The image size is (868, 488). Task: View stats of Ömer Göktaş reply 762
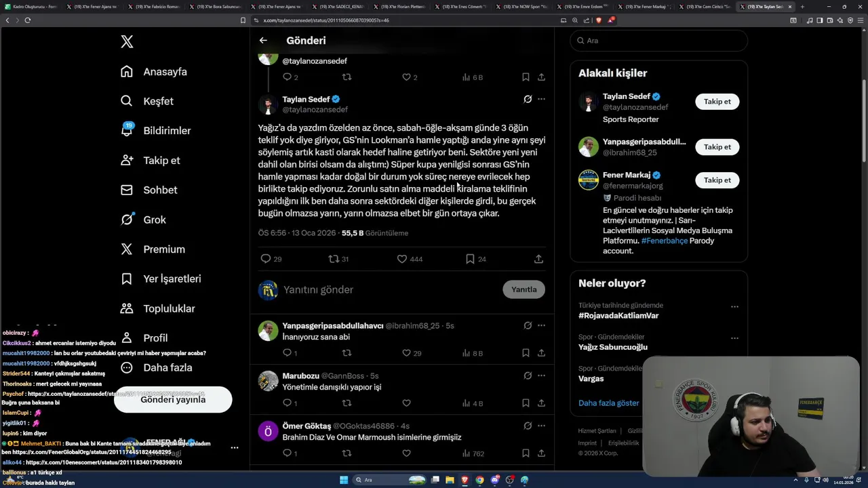tap(473, 453)
